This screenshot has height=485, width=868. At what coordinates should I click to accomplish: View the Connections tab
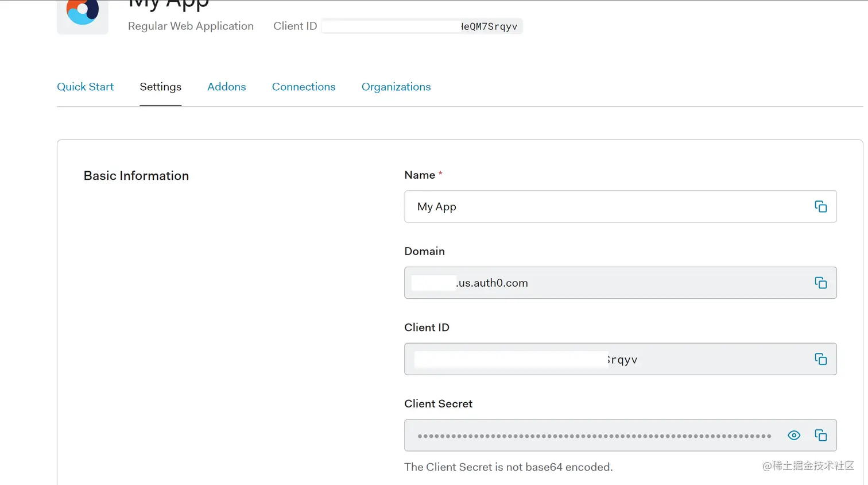point(304,87)
